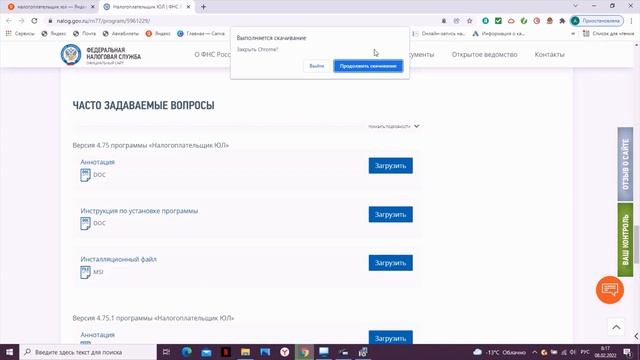This screenshot has height=360, width=640.
Task: Open 'Информация о ка...' bookmark
Action: point(498,33)
